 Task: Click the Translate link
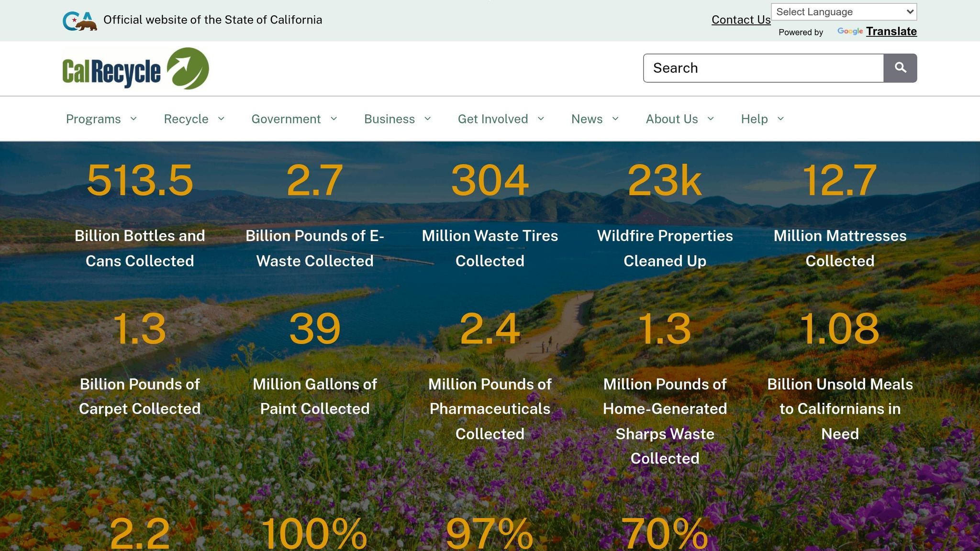[x=891, y=32]
